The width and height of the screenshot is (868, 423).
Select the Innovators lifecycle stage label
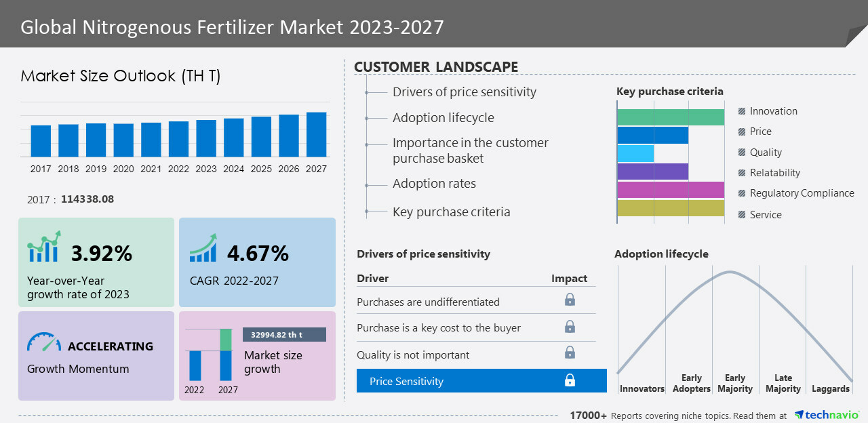tap(642, 388)
